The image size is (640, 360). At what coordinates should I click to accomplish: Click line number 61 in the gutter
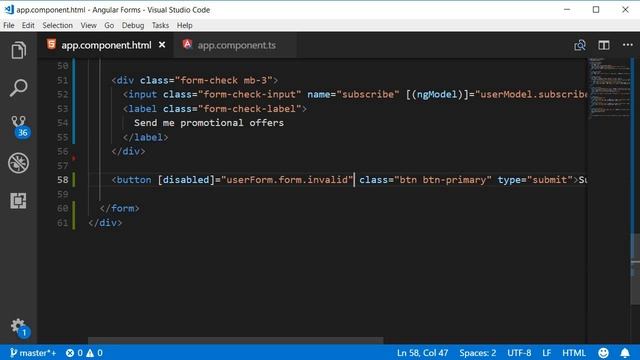point(63,222)
